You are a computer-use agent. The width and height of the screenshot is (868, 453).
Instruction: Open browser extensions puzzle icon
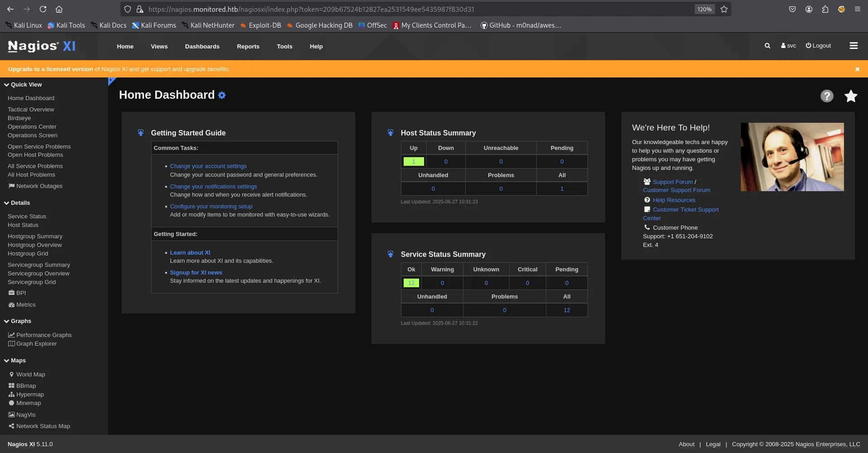point(825,9)
